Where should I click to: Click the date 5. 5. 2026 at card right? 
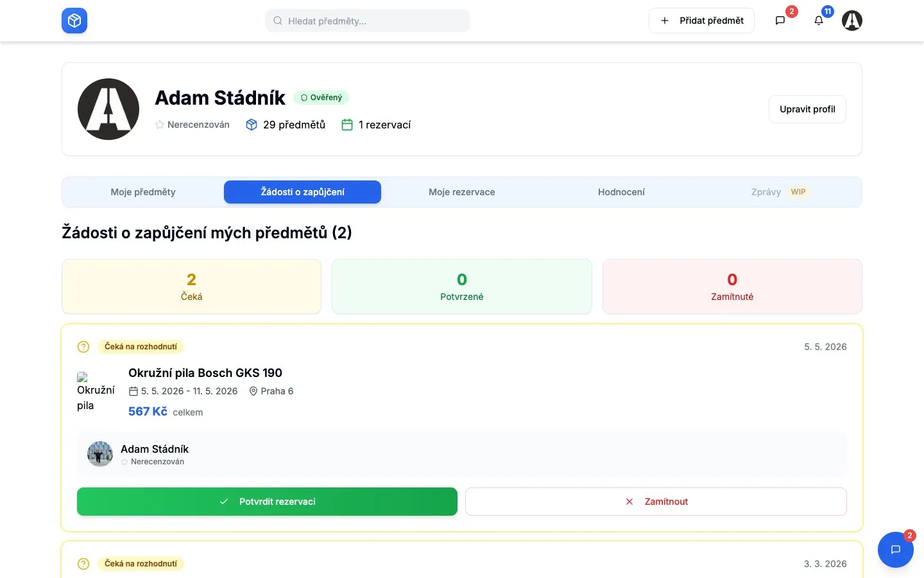pyautogui.click(x=825, y=347)
